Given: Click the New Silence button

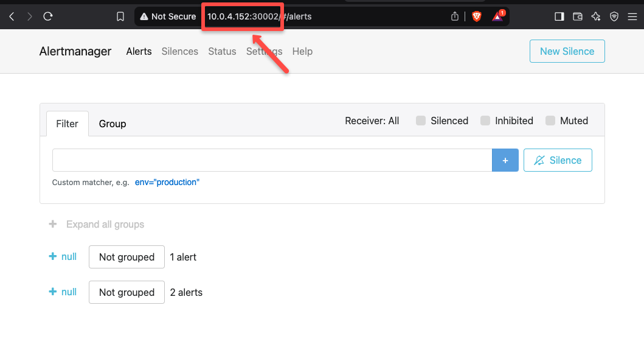Looking at the screenshot, I should coord(567,51).
